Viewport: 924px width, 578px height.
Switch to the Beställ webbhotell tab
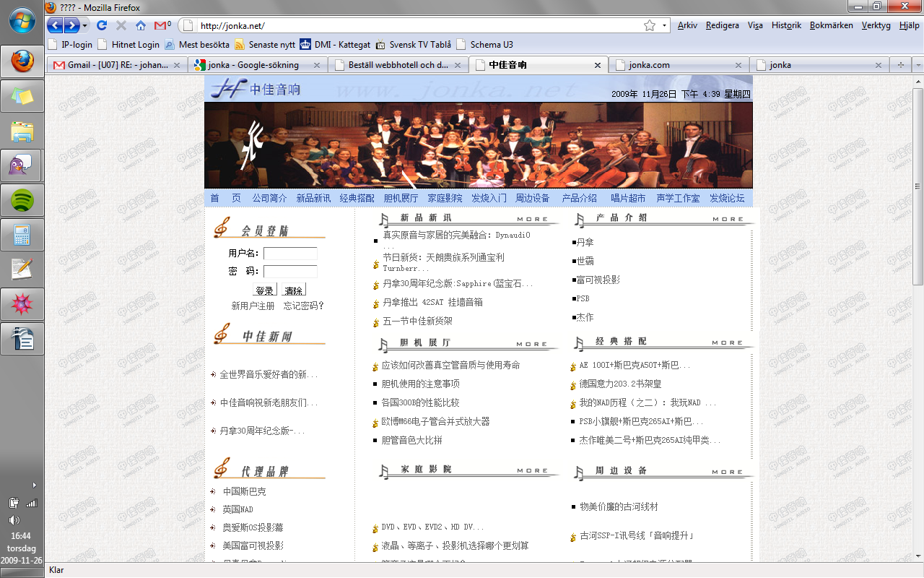tap(398, 65)
